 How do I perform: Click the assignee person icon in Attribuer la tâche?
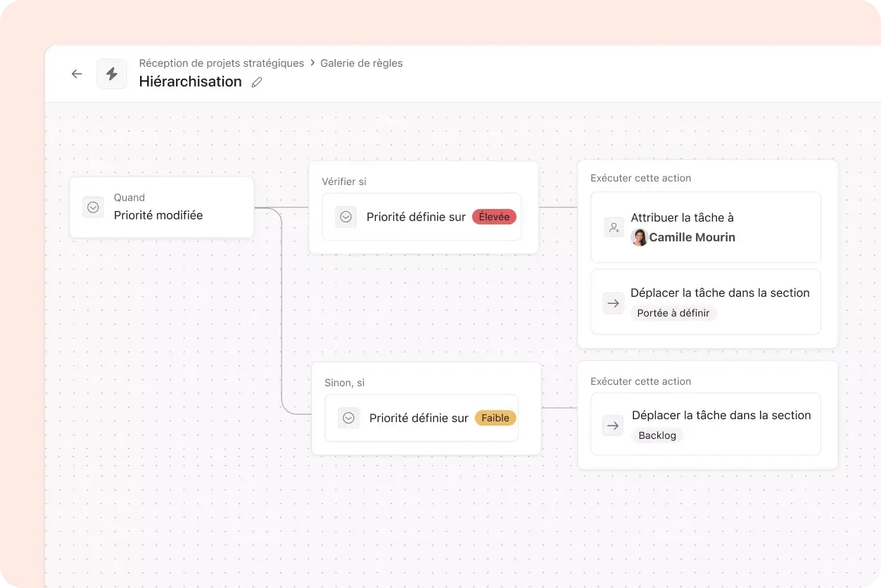pos(613,226)
